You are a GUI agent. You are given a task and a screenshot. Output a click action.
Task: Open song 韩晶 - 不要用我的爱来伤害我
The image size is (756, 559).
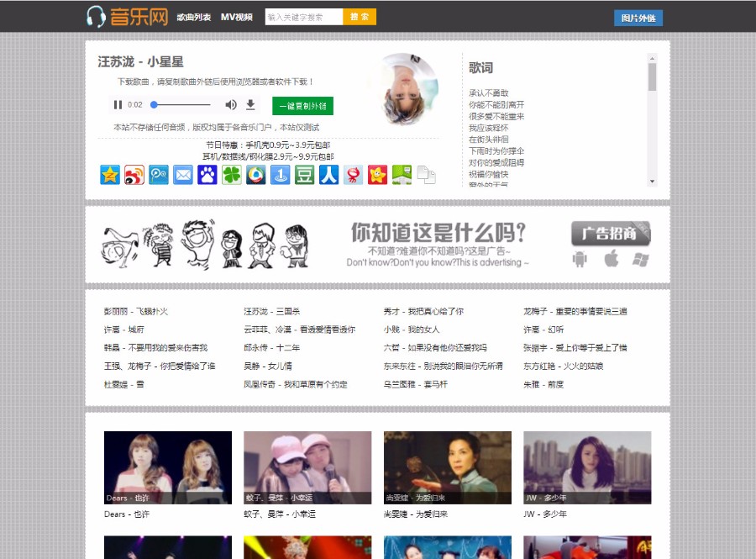(x=155, y=348)
